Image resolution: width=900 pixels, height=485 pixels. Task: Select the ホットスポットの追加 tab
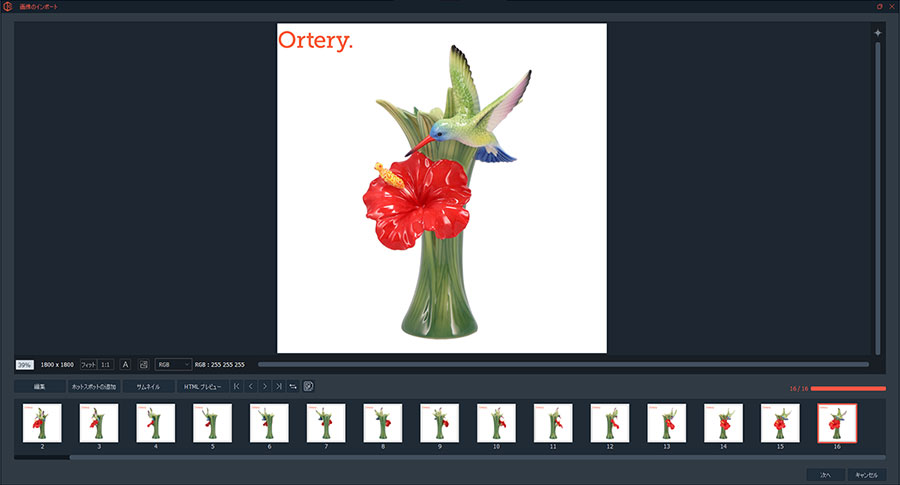(94, 386)
